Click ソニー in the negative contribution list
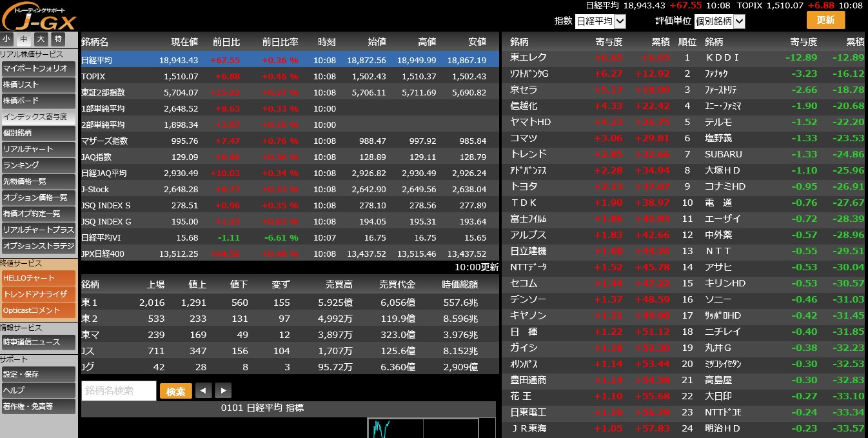 tap(718, 299)
